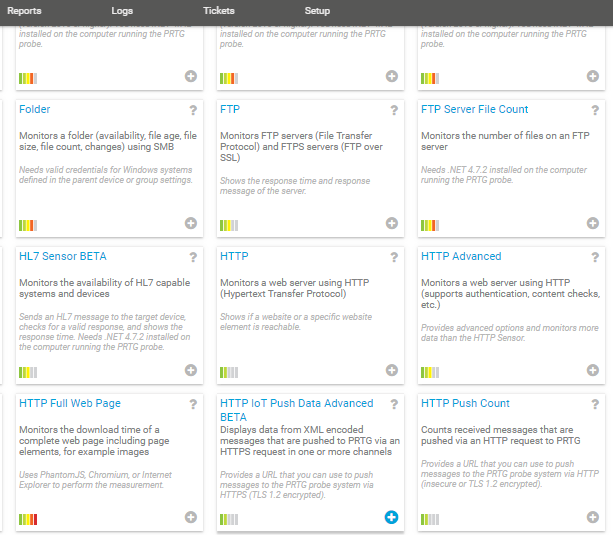Select the FTP Server File Count title link
The height and width of the screenshot is (535, 613).
pyautogui.click(x=474, y=110)
